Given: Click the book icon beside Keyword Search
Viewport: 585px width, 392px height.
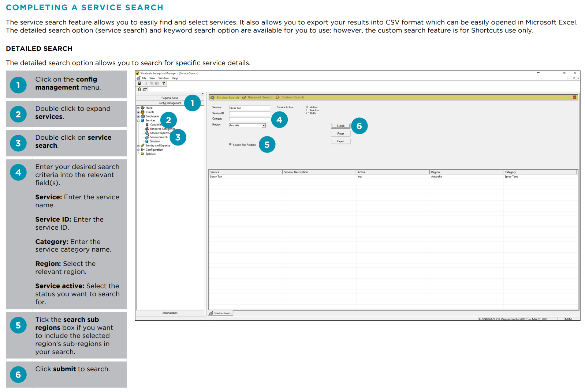Looking at the screenshot, I should [244, 98].
